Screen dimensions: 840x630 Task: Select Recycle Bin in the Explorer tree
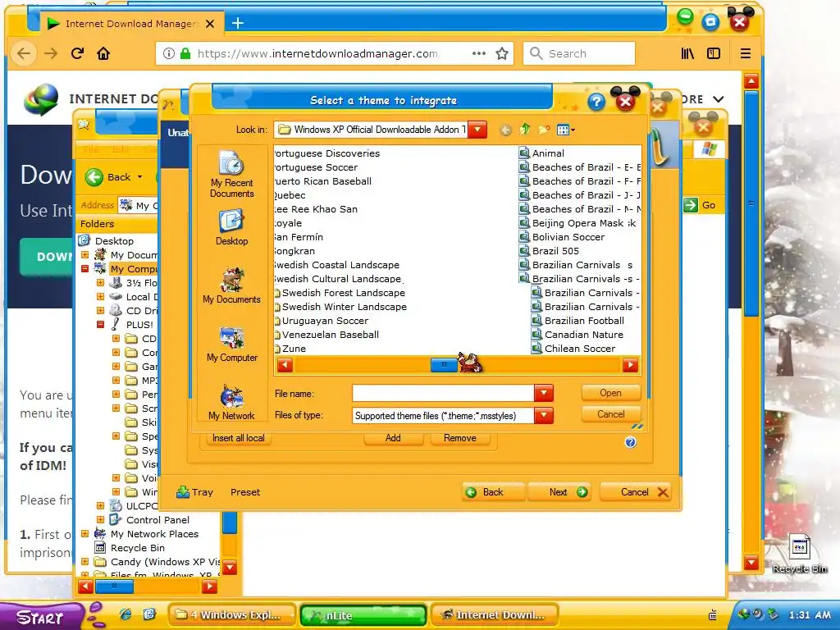coord(137,547)
